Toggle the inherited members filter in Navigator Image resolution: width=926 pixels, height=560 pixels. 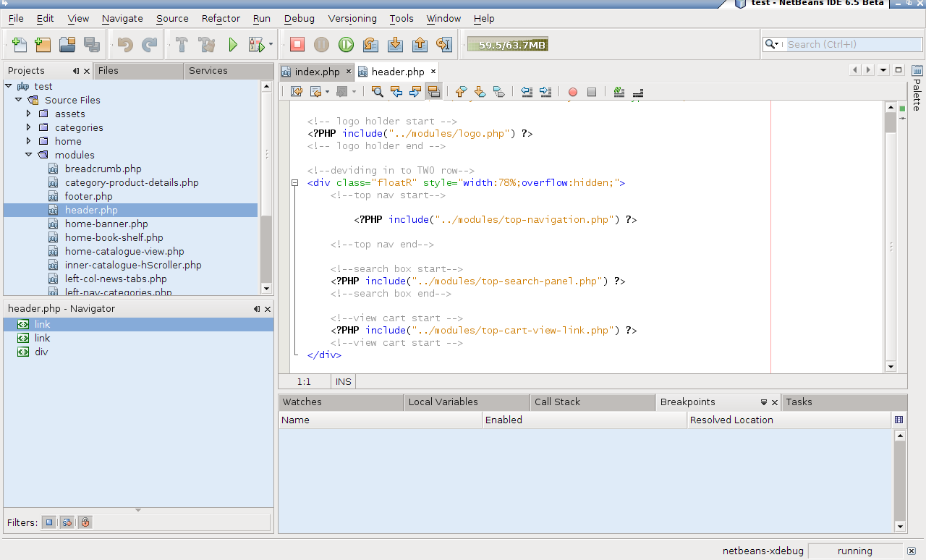(x=48, y=522)
